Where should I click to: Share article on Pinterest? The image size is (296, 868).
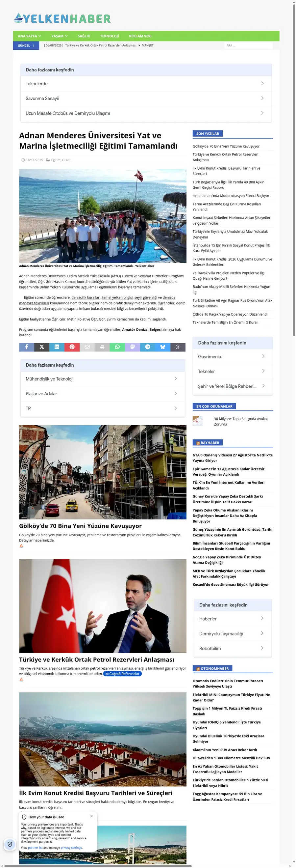coord(72,347)
